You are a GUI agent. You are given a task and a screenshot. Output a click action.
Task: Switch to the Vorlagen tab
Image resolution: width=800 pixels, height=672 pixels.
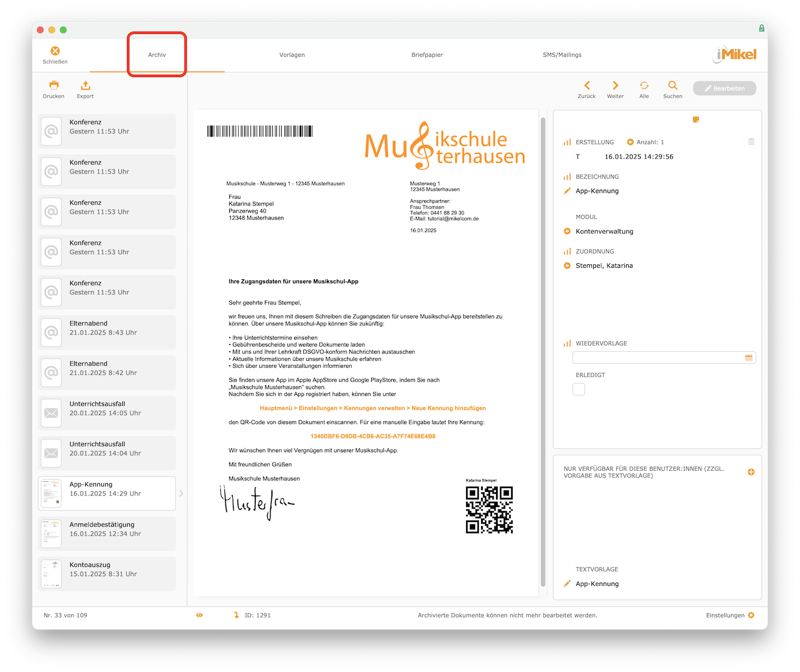coord(292,55)
